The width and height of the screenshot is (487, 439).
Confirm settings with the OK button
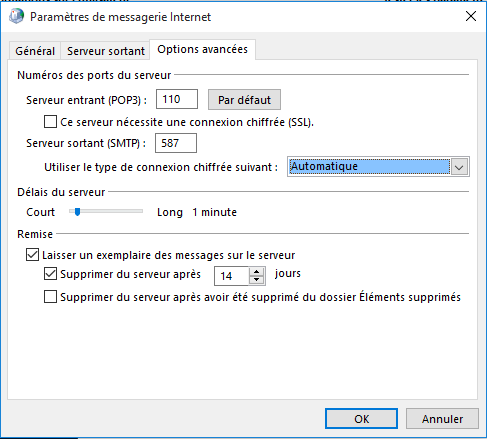(x=361, y=419)
